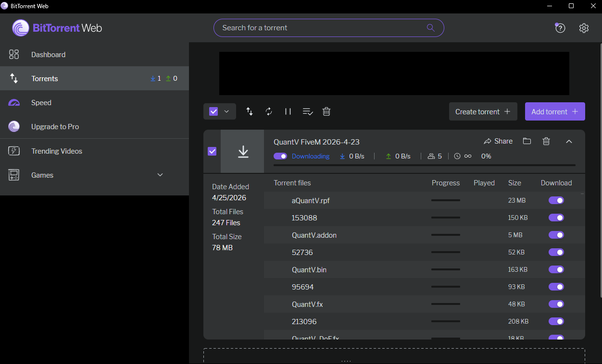
Task: Toggle the select-all torrents checkbox
Action: coord(214,111)
